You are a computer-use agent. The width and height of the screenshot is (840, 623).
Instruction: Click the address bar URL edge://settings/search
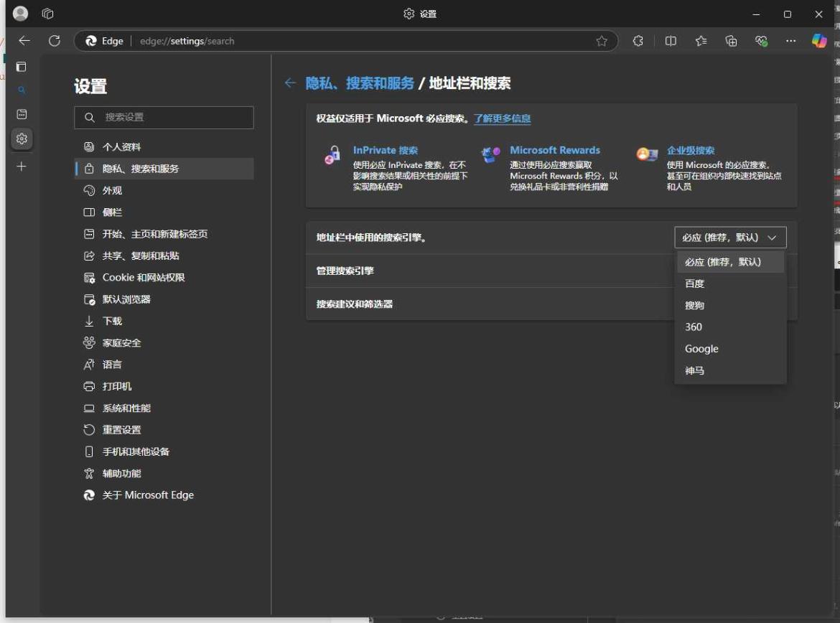pos(187,41)
